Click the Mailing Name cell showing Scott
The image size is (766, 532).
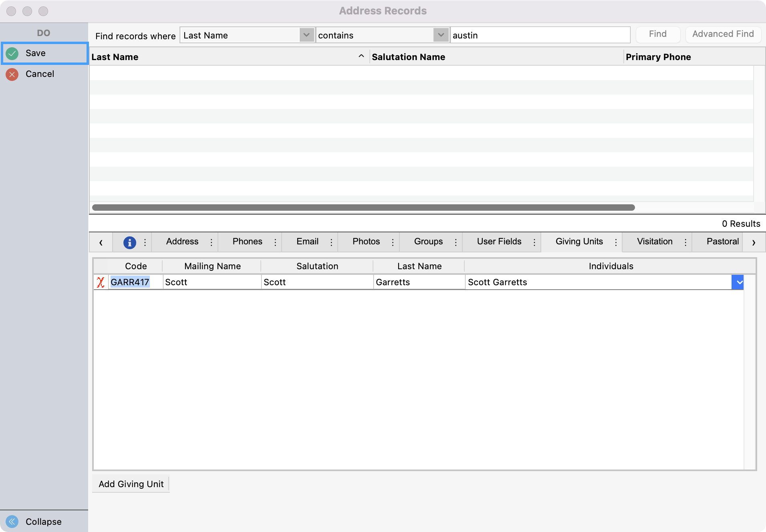pos(212,282)
